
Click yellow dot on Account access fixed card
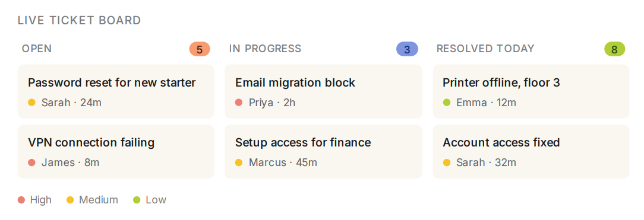coord(446,162)
